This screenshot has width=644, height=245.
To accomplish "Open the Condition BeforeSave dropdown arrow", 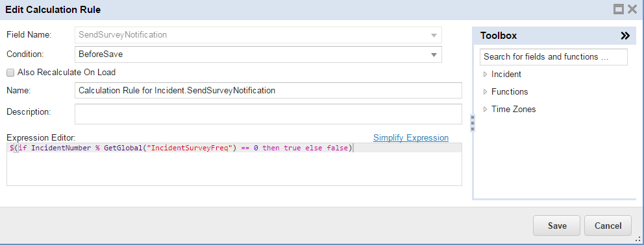I will point(434,54).
